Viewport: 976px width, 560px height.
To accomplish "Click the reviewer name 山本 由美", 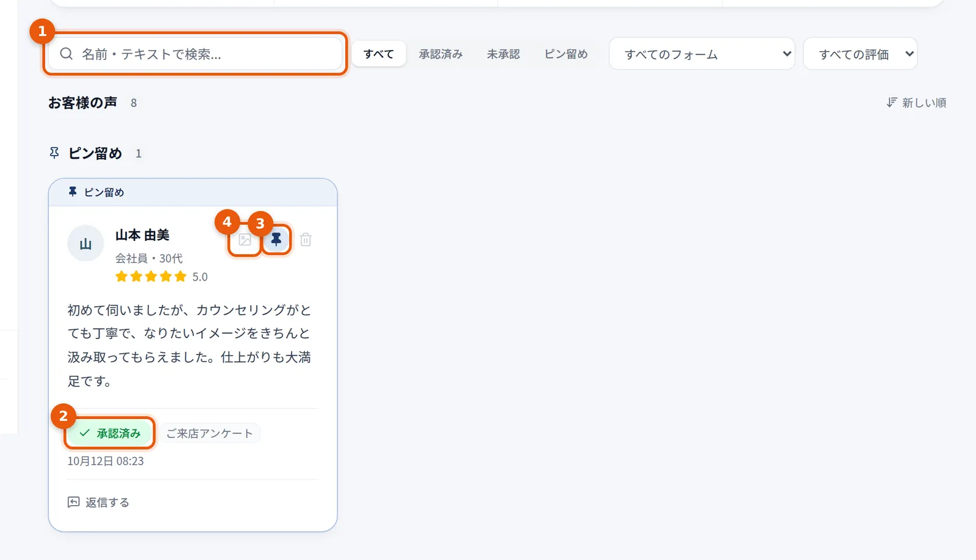I will point(142,235).
